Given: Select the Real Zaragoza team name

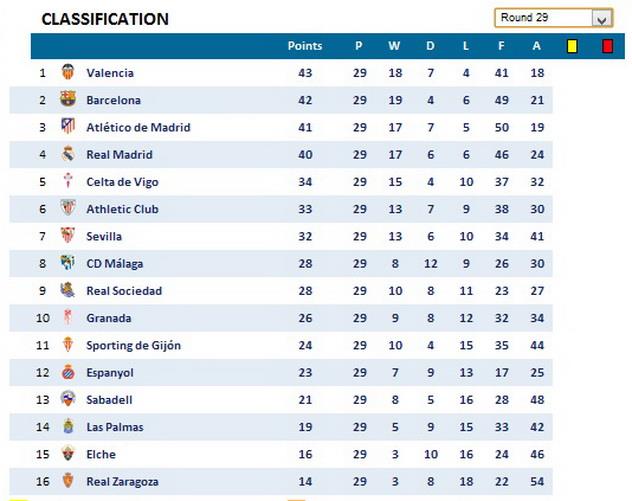Looking at the screenshot, I should [x=122, y=481].
